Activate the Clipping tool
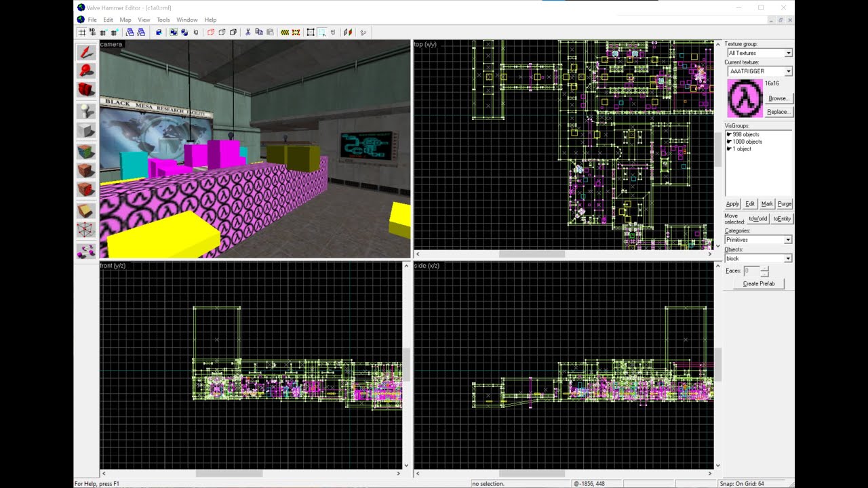The width and height of the screenshot is (868, 488). [86, 210]
